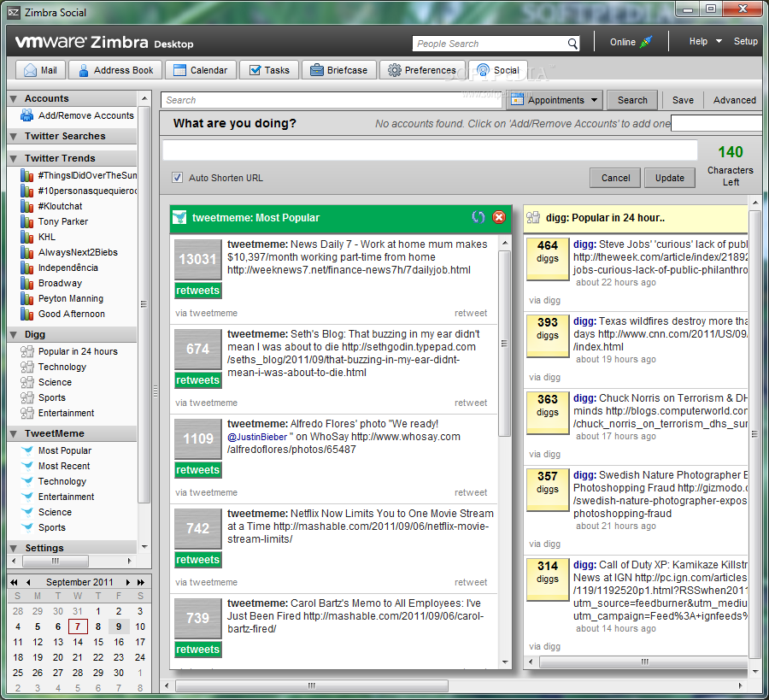
Task: Click the People Search input field
Action: 490,44
